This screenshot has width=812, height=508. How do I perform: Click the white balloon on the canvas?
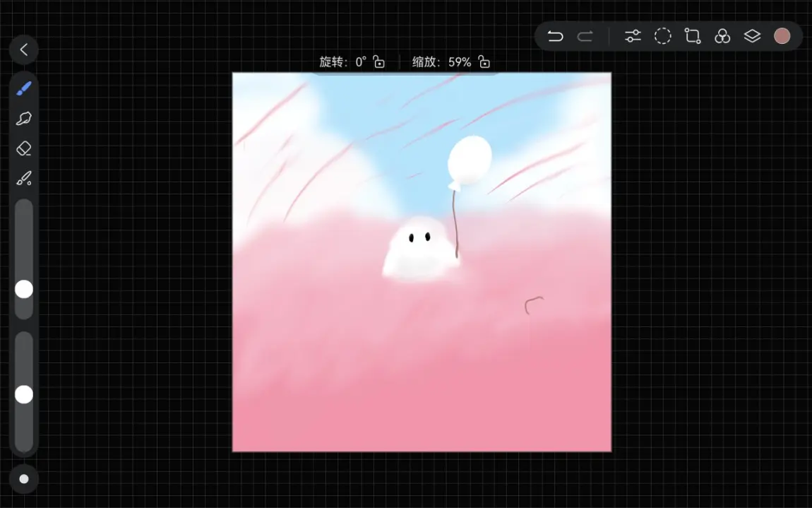coord(470,160)
